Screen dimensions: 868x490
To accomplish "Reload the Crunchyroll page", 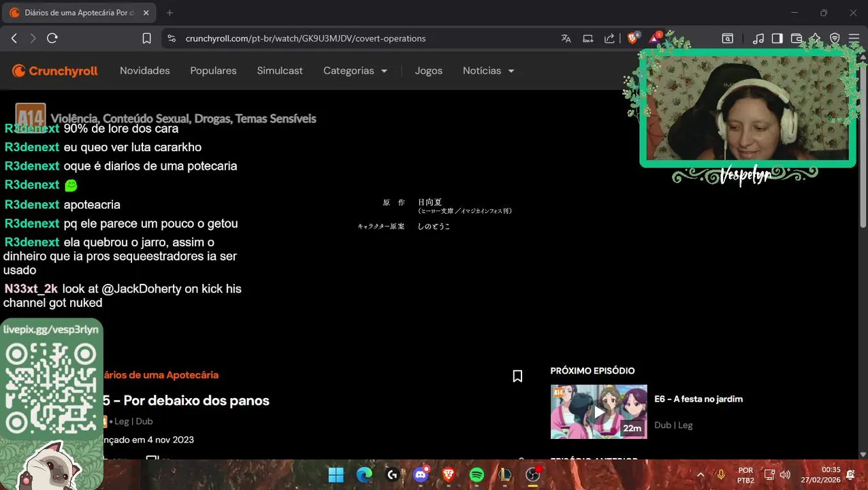I will click(52, 39).
